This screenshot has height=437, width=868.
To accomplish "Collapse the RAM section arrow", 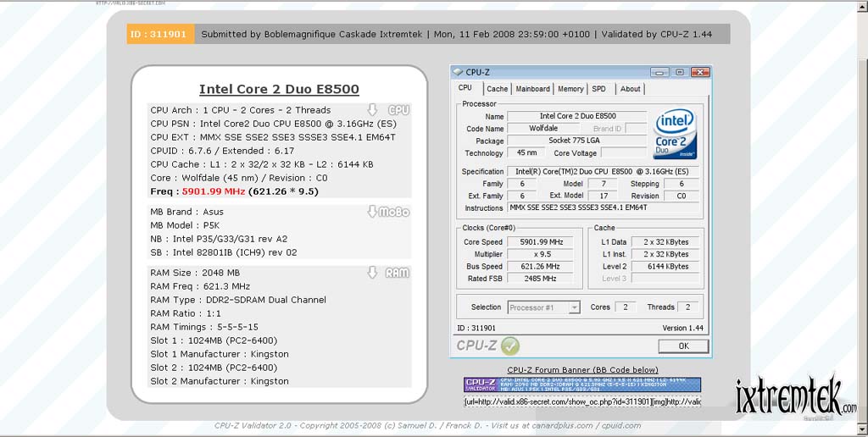I will (373, 272).
